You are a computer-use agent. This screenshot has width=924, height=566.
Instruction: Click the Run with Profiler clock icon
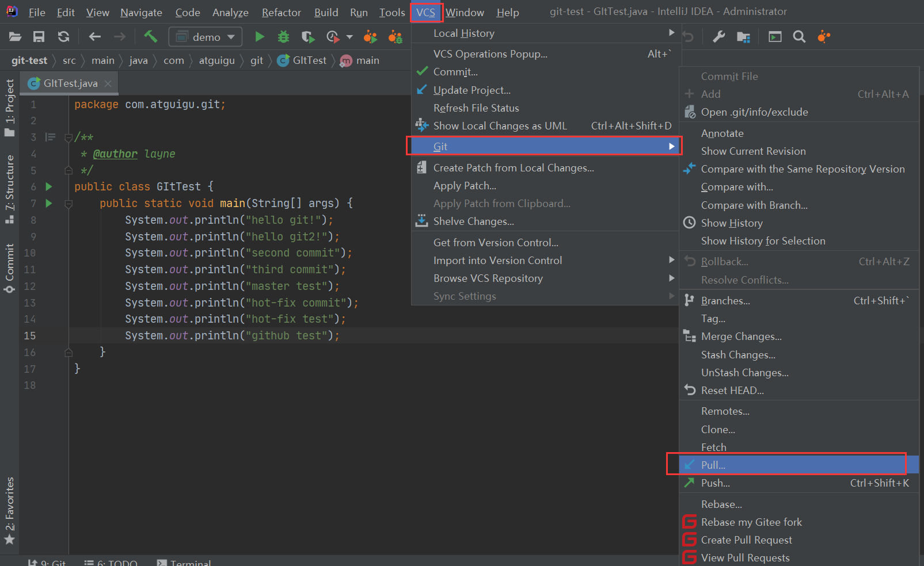pos(333,37)
